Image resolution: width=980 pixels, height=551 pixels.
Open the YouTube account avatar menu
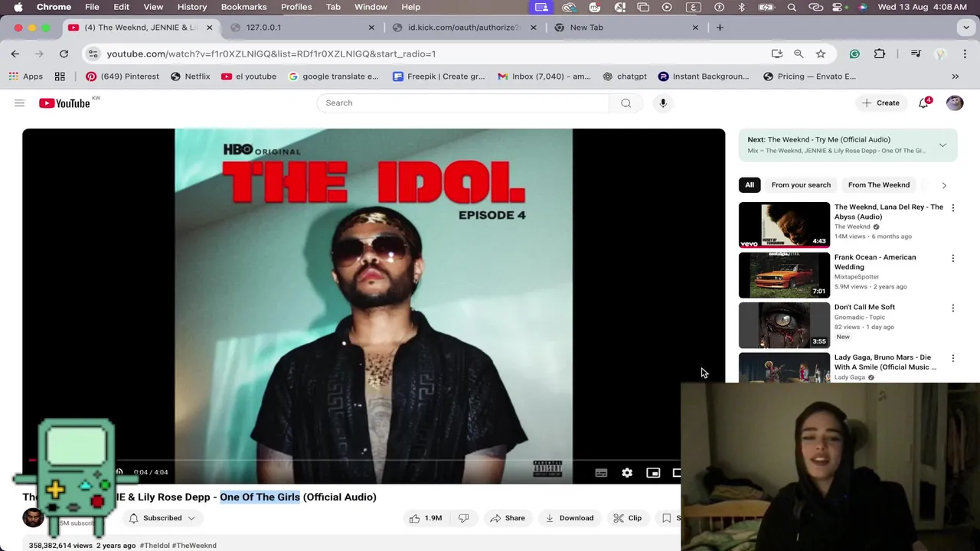(x=955, y=103)
